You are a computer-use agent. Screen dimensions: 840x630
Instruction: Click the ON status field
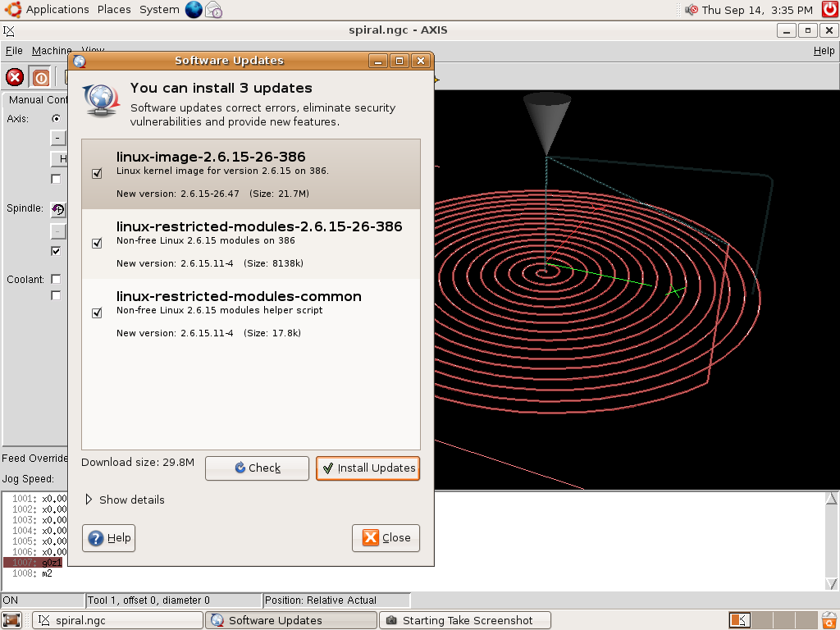pos(43,600)
